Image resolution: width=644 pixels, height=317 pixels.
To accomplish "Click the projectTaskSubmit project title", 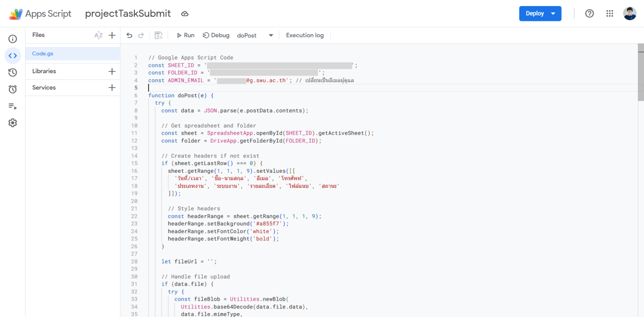I will point(128,13).
